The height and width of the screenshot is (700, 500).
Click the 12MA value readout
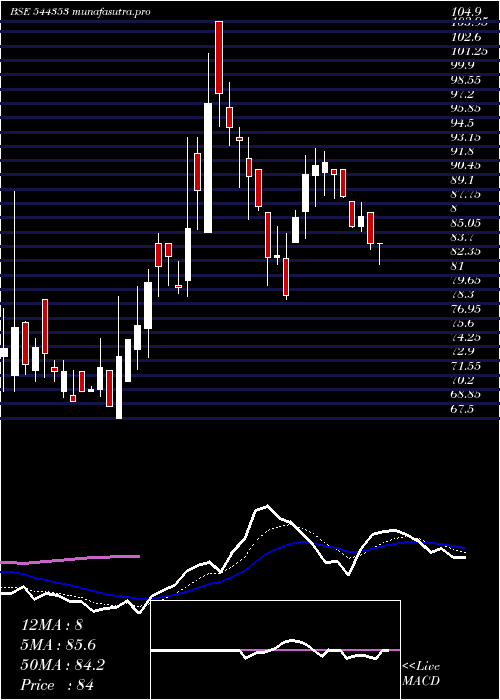pos(52,625)
